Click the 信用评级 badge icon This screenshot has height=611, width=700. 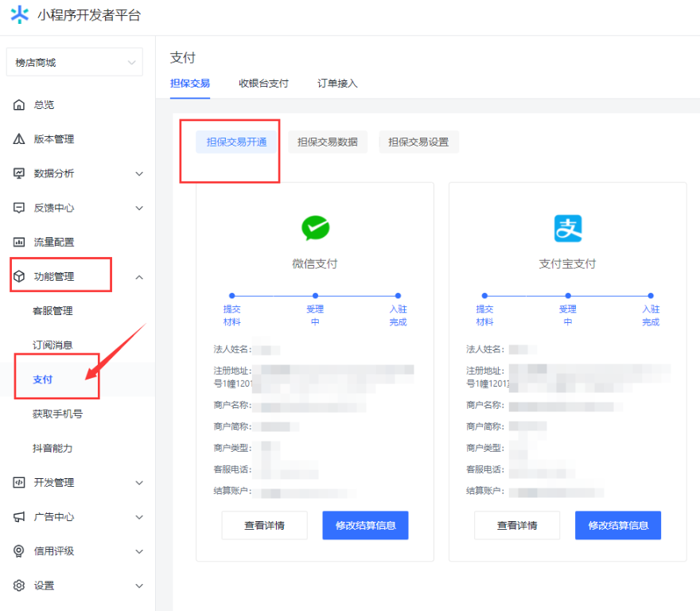(19, 551)
